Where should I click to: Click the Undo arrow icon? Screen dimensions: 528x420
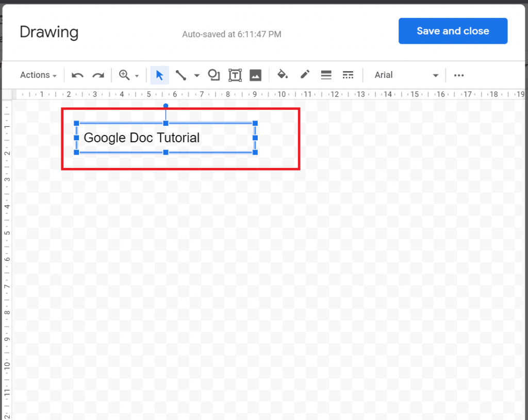77,75
